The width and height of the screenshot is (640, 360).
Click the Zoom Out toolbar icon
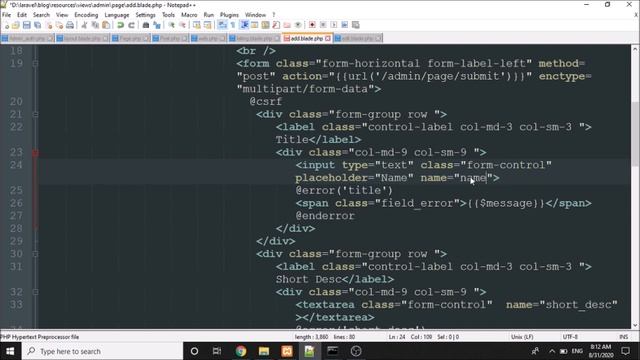click(x=183, y=25)
